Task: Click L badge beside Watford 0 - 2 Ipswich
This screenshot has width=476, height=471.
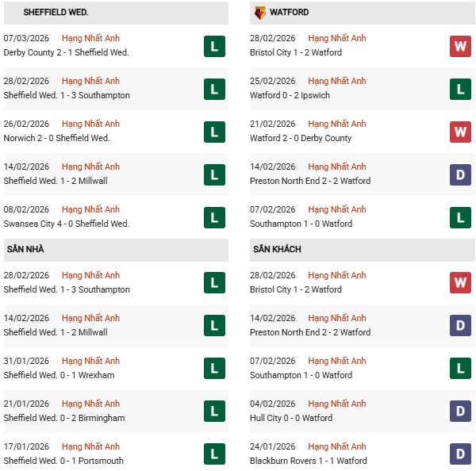Action: pyautogui.click(x=460, y=89)
